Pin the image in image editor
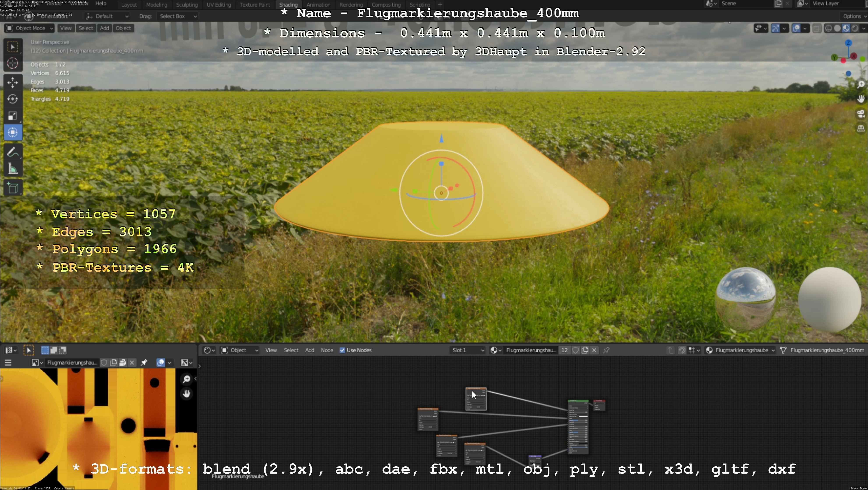Screen dimensions: 868x490 tap(144, 363)
